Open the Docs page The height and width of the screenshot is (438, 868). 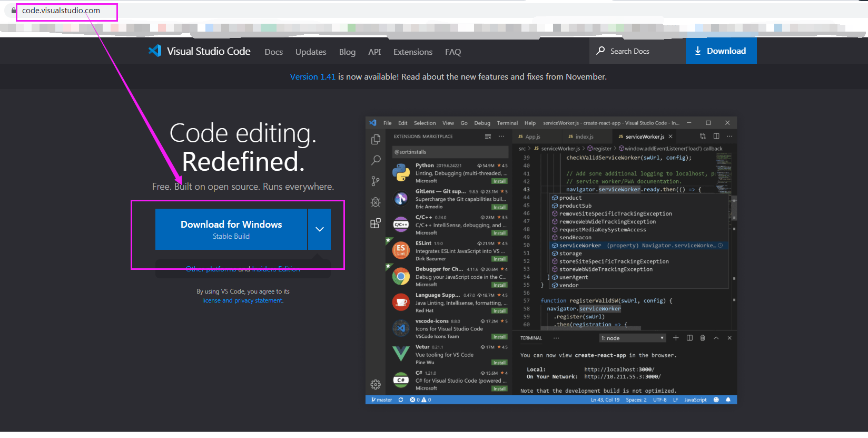coord(273,52)
